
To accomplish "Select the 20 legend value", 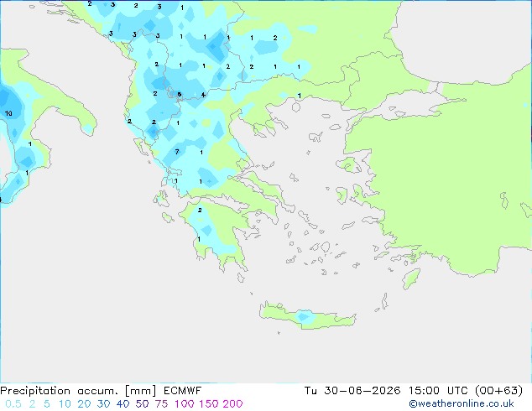I will (84, 404).
